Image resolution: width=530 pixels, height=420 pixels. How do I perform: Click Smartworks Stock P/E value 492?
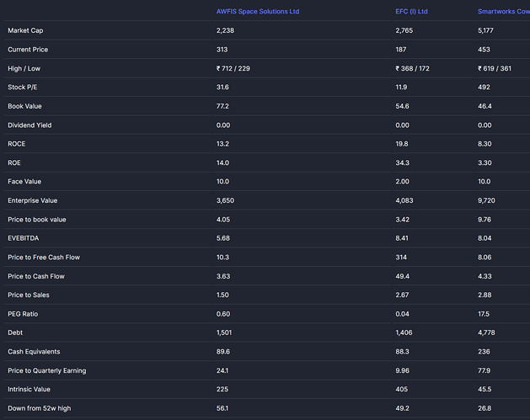point(484,87)
